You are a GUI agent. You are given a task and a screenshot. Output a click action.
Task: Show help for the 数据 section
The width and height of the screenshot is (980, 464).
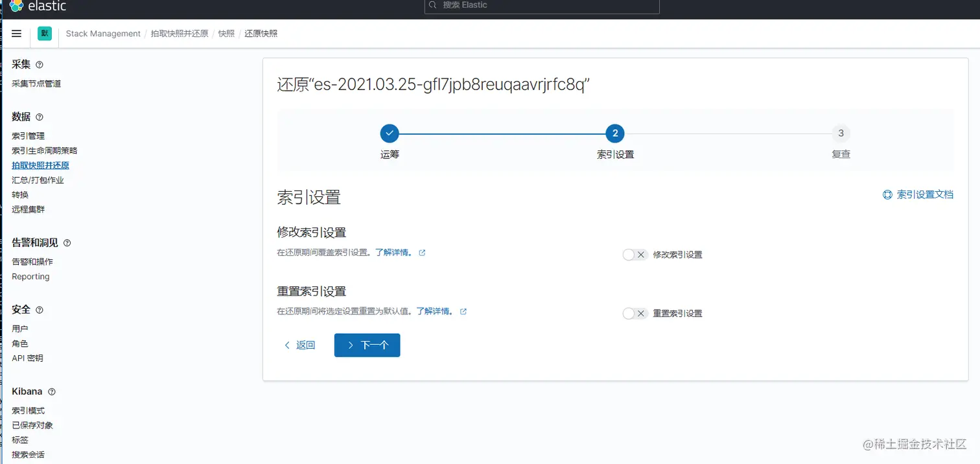click(40, 117)
